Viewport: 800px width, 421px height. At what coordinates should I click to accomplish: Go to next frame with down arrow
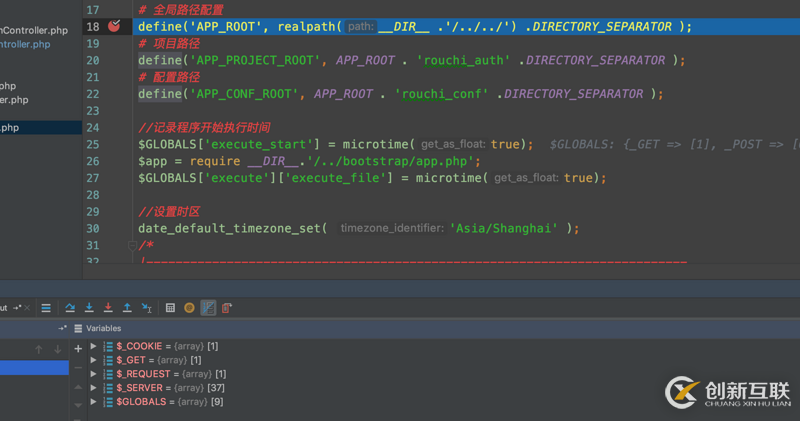(x=58, y=349)
